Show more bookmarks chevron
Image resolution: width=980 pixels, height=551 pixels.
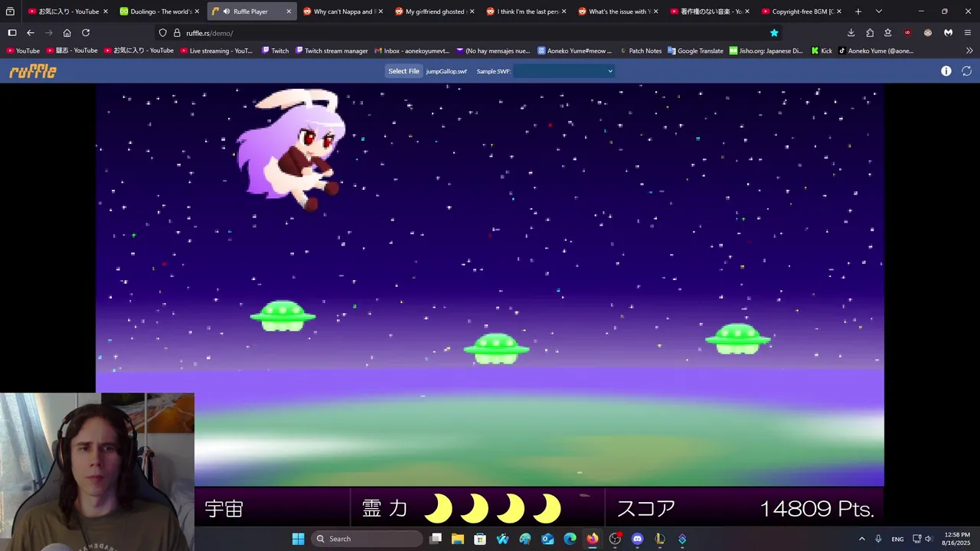click(x=969, y=51)
